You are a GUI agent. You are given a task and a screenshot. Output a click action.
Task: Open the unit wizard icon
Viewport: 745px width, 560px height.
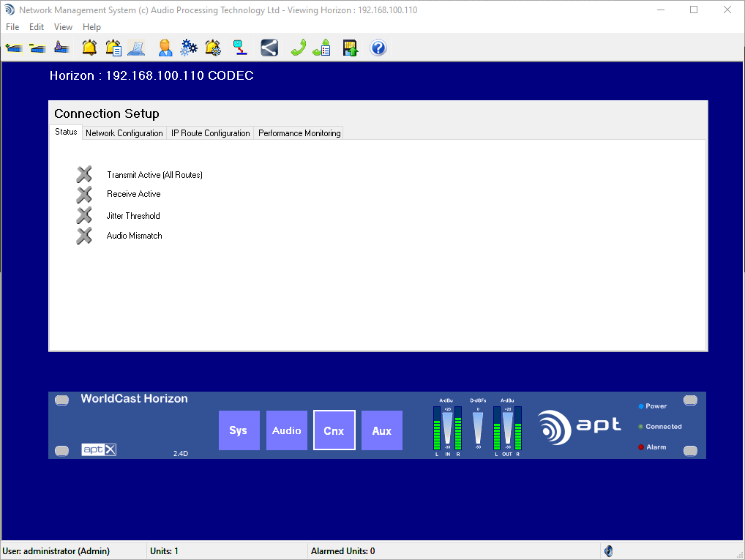click(x=61, y=48)
